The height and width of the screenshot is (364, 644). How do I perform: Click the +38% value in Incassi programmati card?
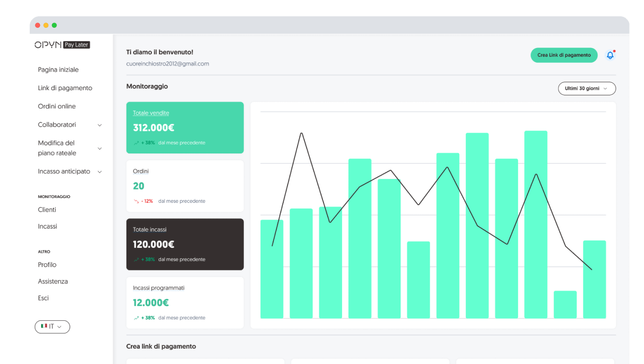pos(148,318)
